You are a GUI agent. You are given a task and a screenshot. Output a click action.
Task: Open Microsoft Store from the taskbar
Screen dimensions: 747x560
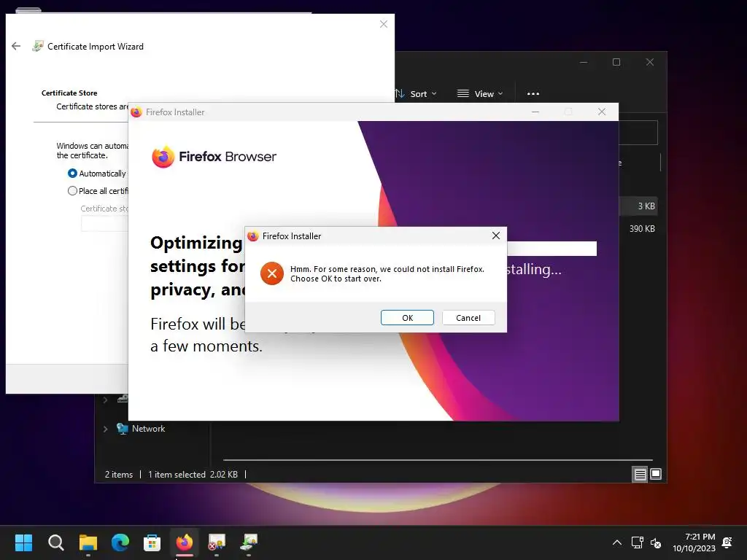pos(152,542)
